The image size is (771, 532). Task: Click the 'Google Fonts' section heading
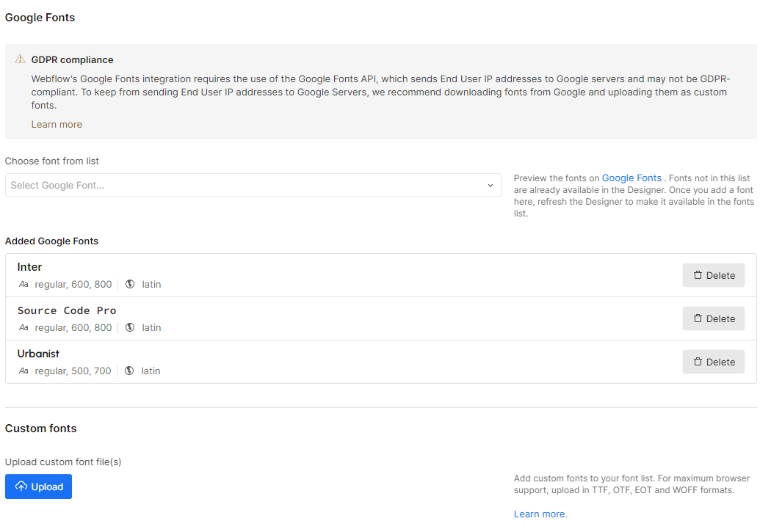[x=40, y=17]
